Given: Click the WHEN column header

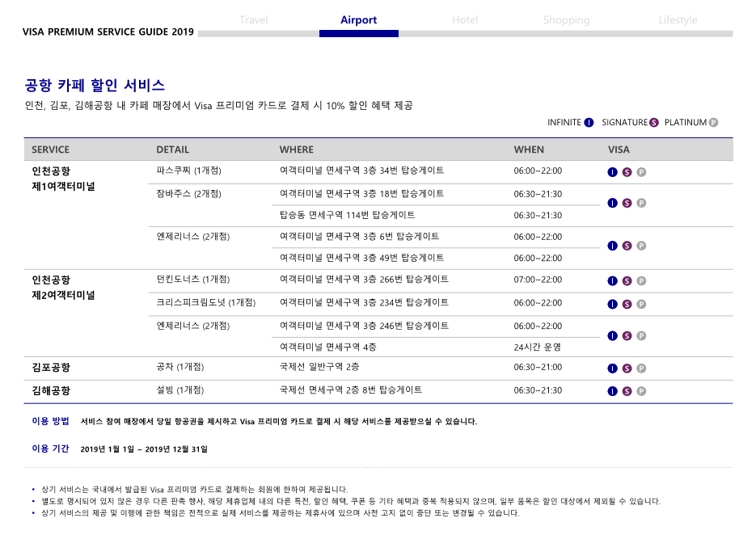Looking at the screenshot, I should point(529,150).
